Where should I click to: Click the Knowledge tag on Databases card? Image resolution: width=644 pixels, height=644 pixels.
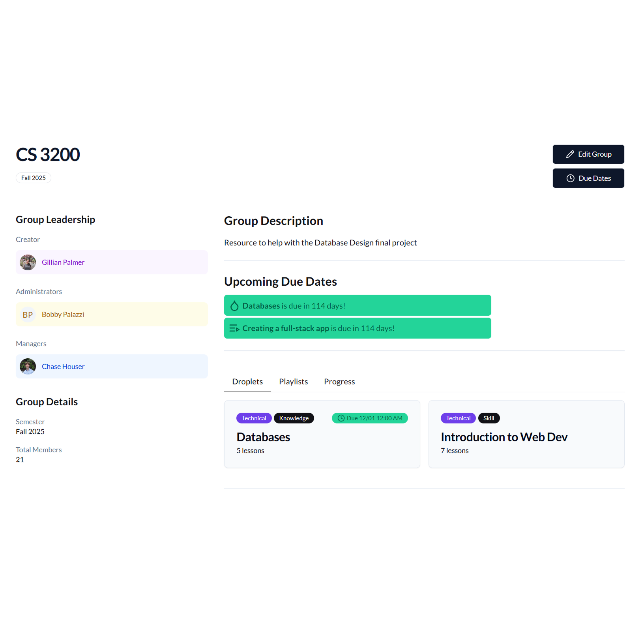click(x=294, y=418)
